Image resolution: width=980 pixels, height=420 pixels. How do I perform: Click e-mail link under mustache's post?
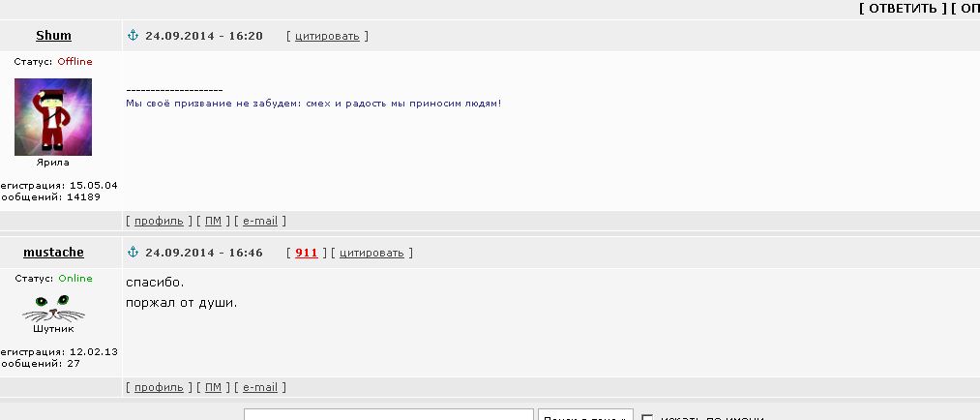pos(259,387)
